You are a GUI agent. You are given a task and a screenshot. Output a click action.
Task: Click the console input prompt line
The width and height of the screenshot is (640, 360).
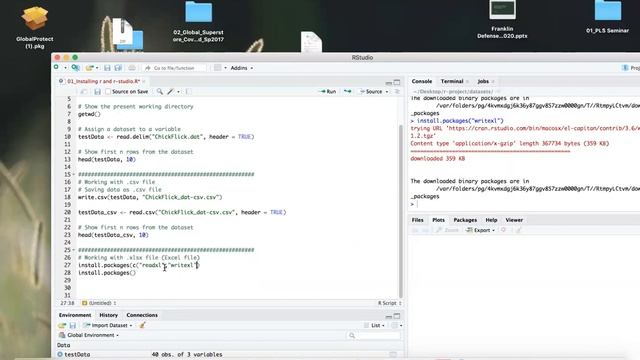point(524,204)
